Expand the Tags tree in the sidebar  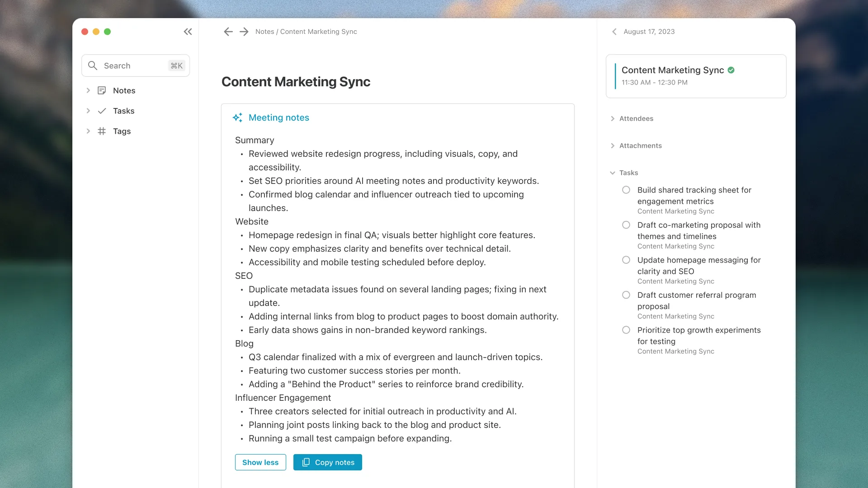pos(88,131)
